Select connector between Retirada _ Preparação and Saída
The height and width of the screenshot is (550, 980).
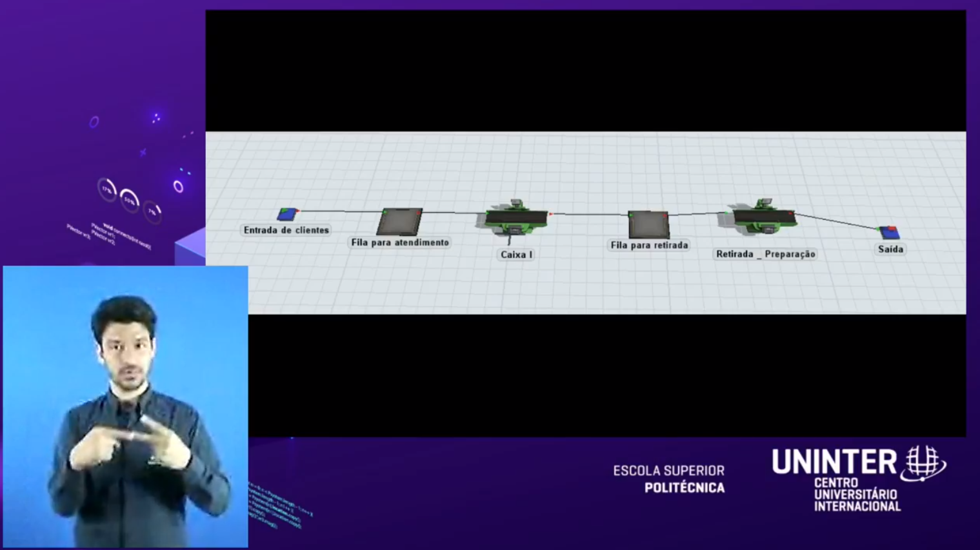pos(837,221)
